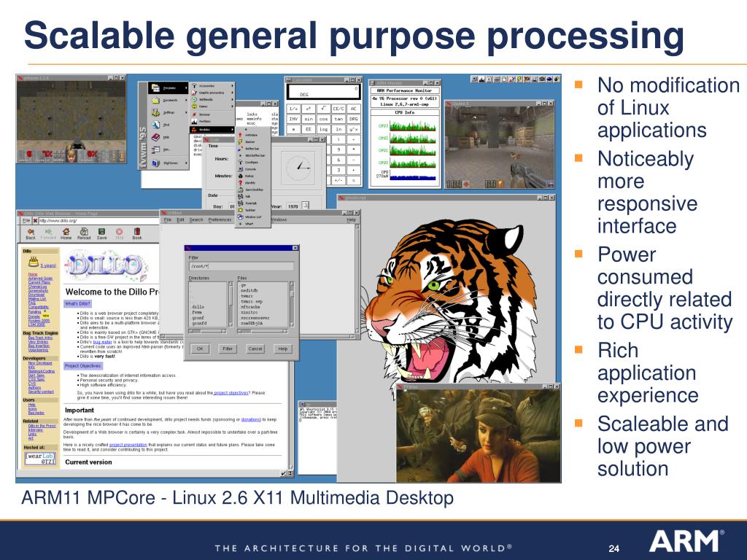747x560 pixels.
Task: Follow the '5 years!' link in Dillo
Action: point(48,265)
